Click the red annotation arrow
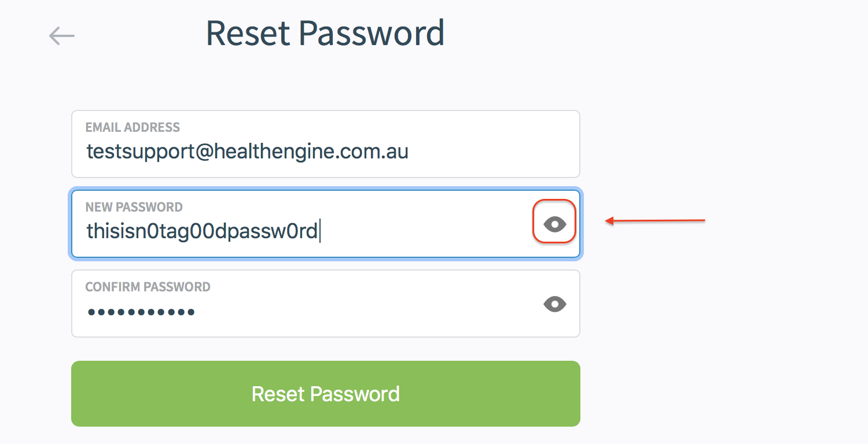Image resolution: width=868 pixels, height=444 pixels. tap(655, 220)
